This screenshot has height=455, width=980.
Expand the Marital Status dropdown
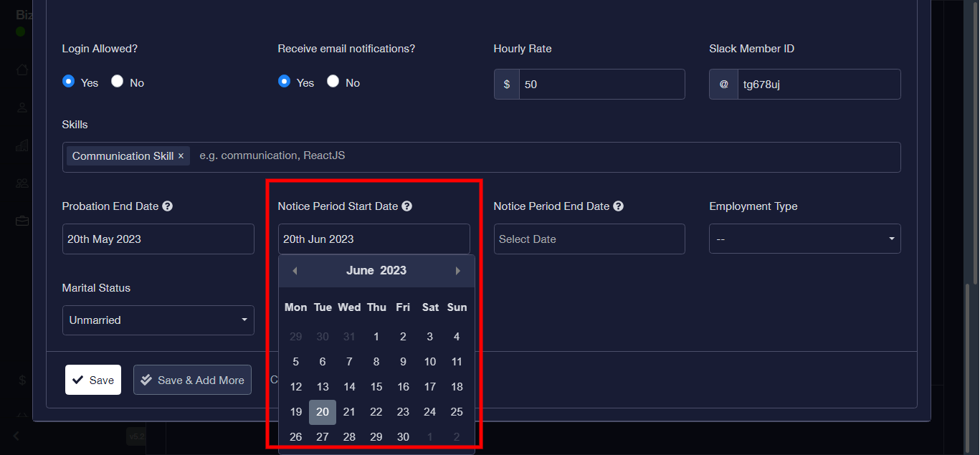(x=158, y=320)
